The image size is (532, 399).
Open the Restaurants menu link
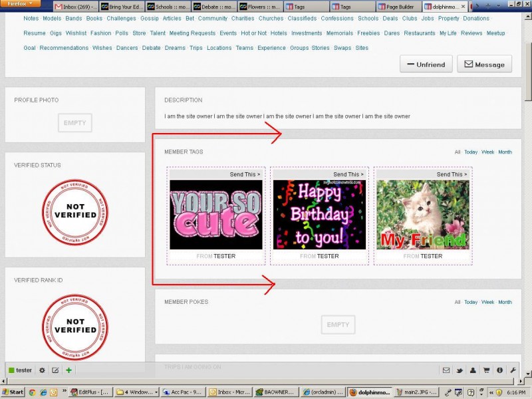(x=420, y=33)
